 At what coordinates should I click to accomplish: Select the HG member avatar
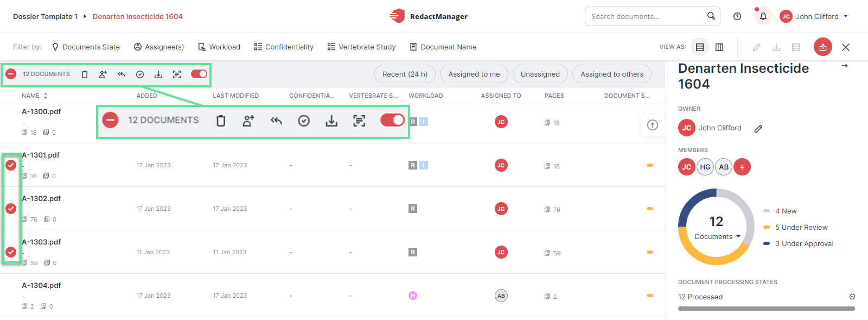click(705, 167)
